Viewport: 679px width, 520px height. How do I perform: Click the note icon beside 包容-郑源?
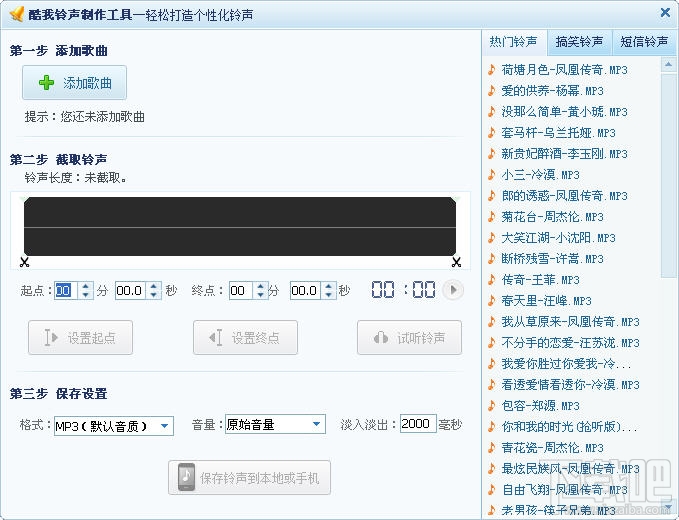491,406
